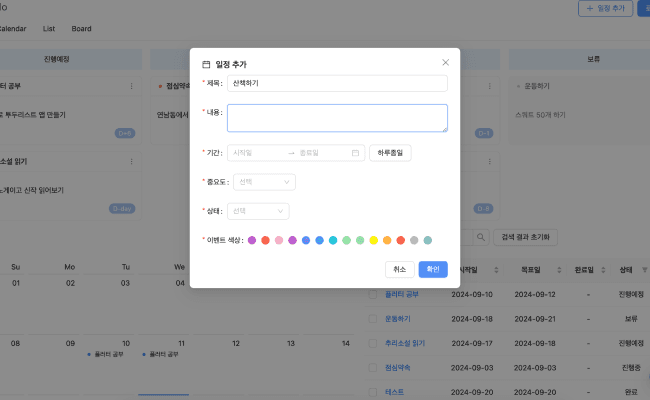The height and width of the screenshot is (400, 650).
Task: Tick the checkbox for 운동하기 row
Action: [x=373, y=319]
